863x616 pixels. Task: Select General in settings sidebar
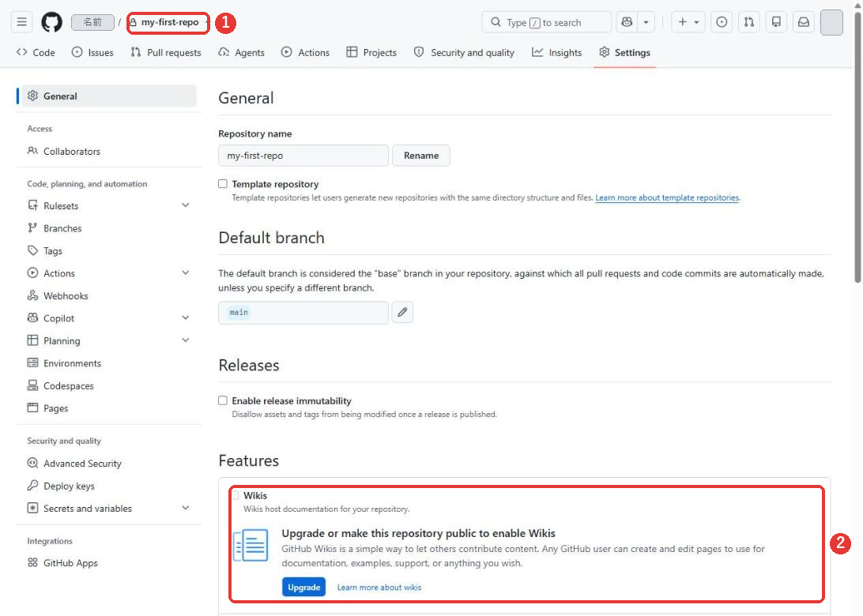(x=109, y=96)
